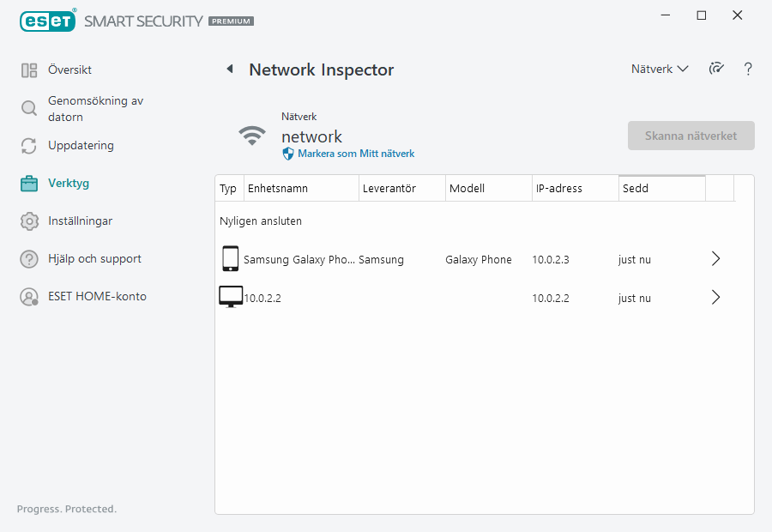The width and height of the screenshot is (772, 532).
Task: Click the Inställningar gear icon
Action: (x=29, y=221)
